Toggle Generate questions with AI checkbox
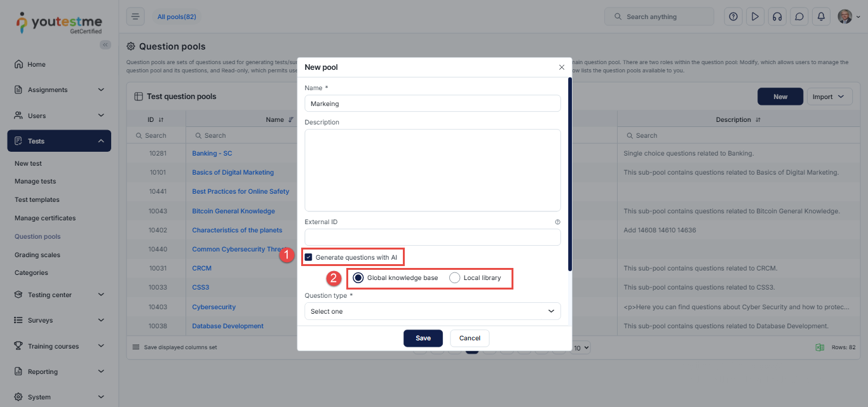868x407 pixels. [308, 257]
